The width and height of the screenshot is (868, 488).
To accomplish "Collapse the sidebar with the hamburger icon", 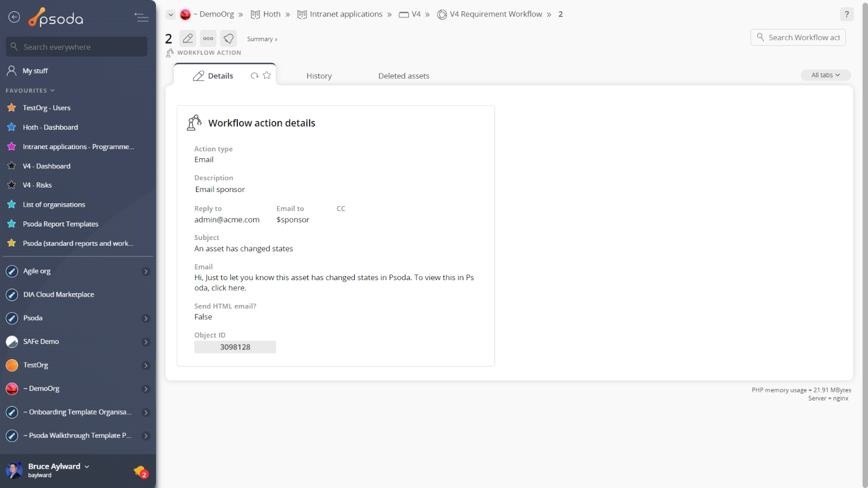I will coord(141,18).
